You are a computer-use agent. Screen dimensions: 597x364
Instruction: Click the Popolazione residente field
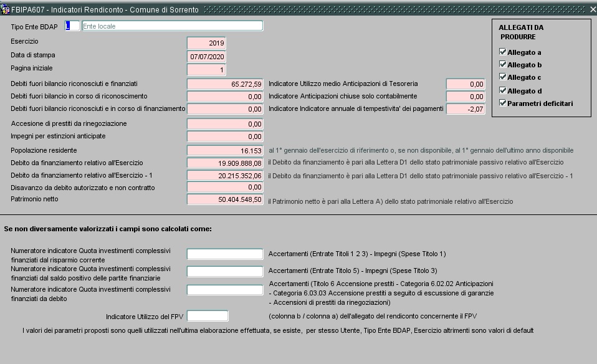(225, 150)
